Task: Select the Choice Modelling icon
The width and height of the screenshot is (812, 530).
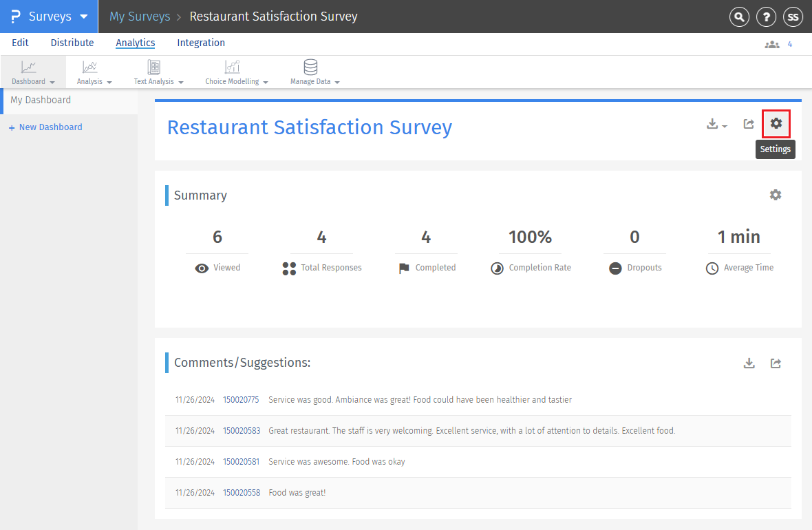Action: (x=232, y=67)
